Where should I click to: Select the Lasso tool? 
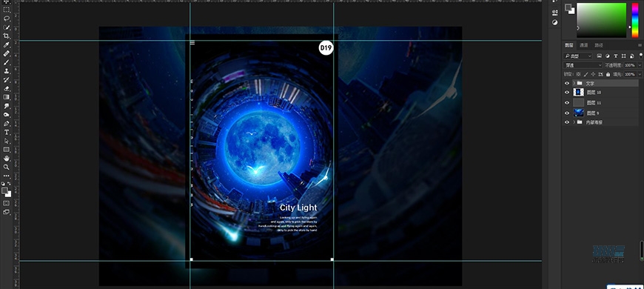point(7,19)
